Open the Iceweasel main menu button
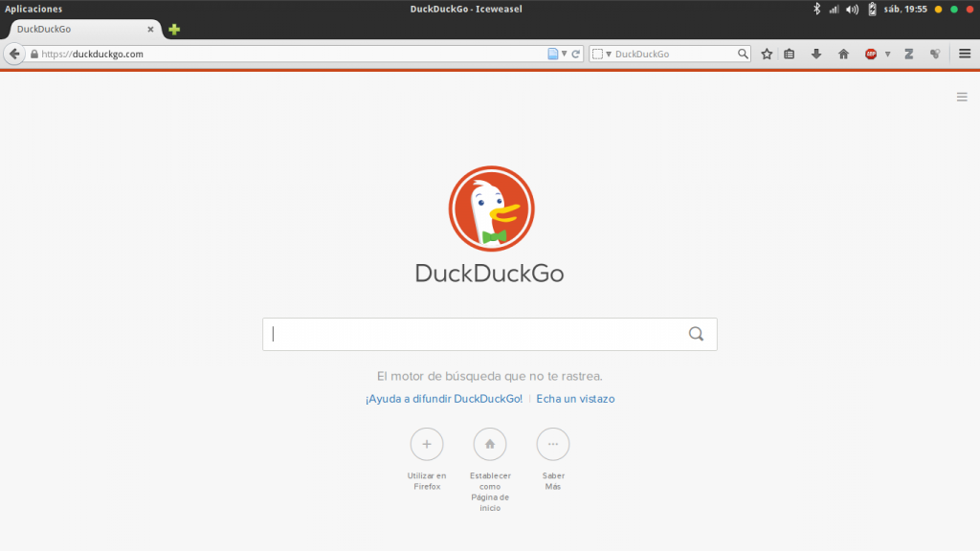The width and height of the screenshot is (980, 551). tap(965, 55)
